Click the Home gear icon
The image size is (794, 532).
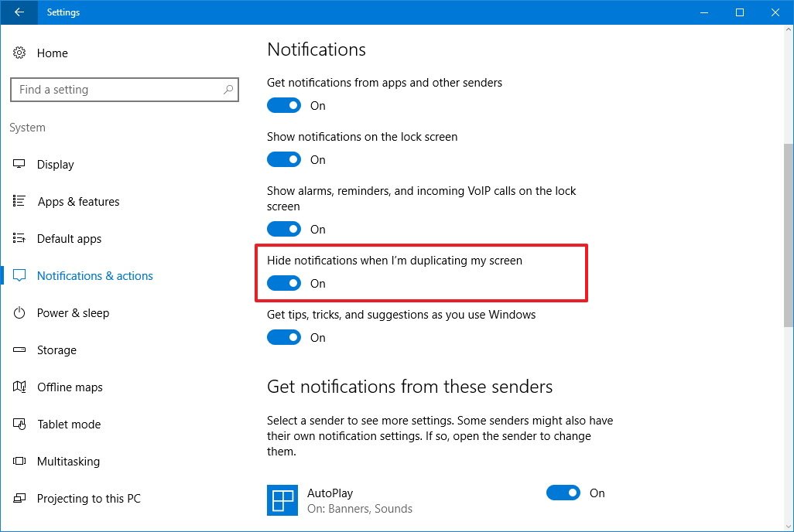point(19,53)
